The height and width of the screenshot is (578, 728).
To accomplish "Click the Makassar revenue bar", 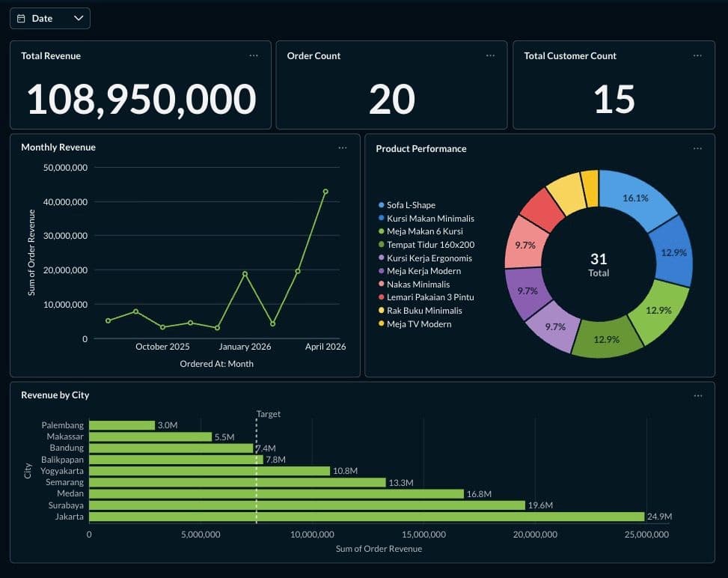I will click(150, 436).
